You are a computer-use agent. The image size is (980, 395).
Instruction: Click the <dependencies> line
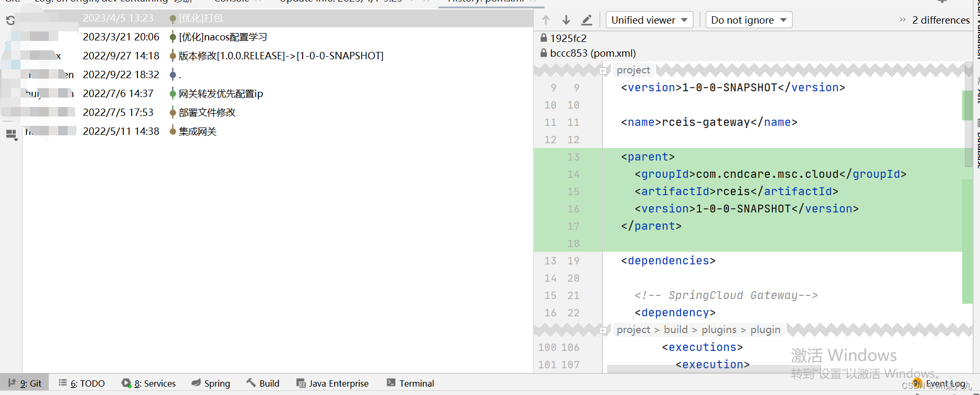point(668,261)
